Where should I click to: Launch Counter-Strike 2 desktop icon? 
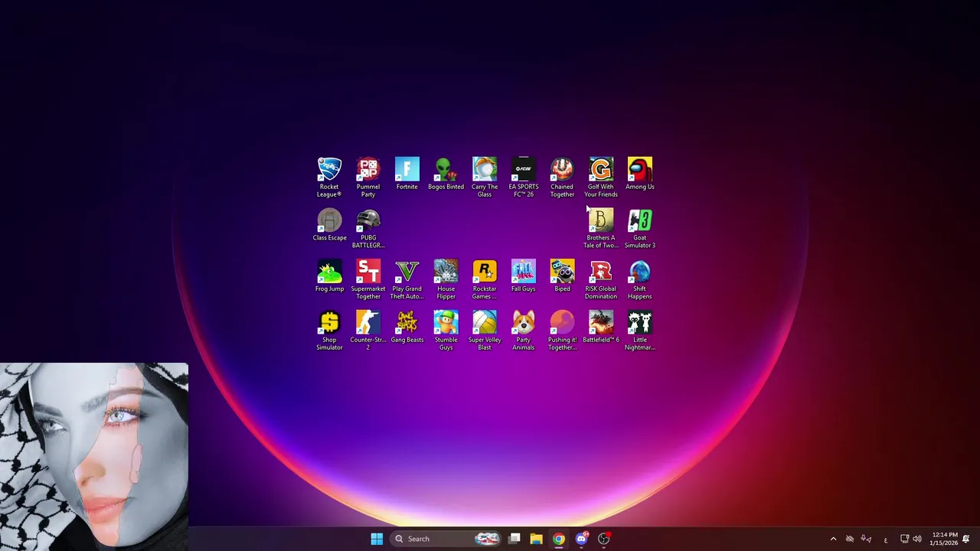pyautogui.click(x=368, y=331)
